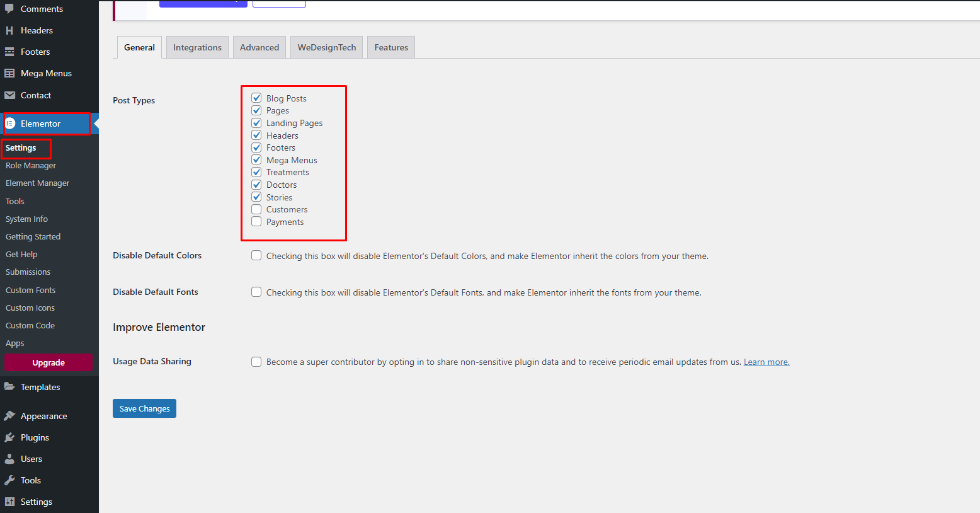Uncheck the Pages post type checkbox
The height and width of the screenshot is (513, 980).
coord(256,110)
